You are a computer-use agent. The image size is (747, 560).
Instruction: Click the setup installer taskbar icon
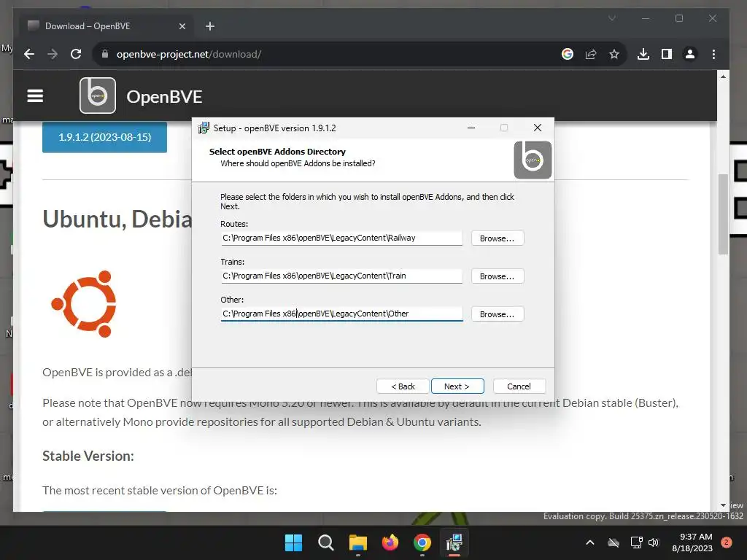coord(454,542)
